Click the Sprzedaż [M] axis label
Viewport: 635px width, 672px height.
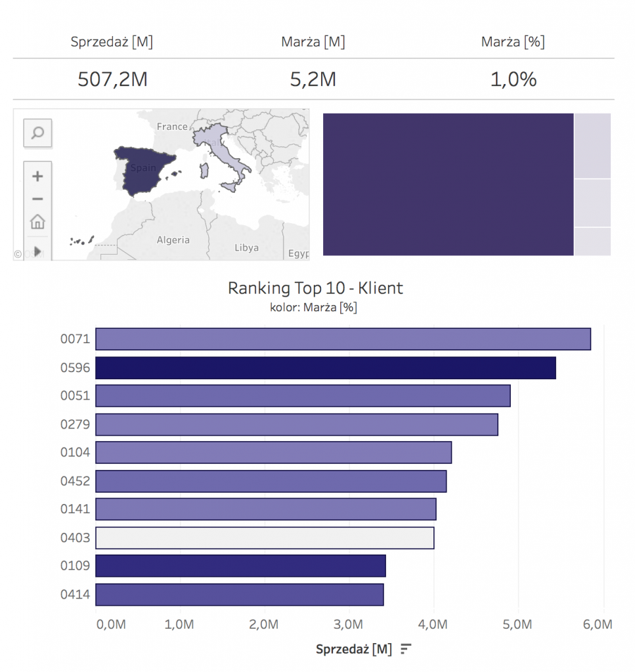353,649
